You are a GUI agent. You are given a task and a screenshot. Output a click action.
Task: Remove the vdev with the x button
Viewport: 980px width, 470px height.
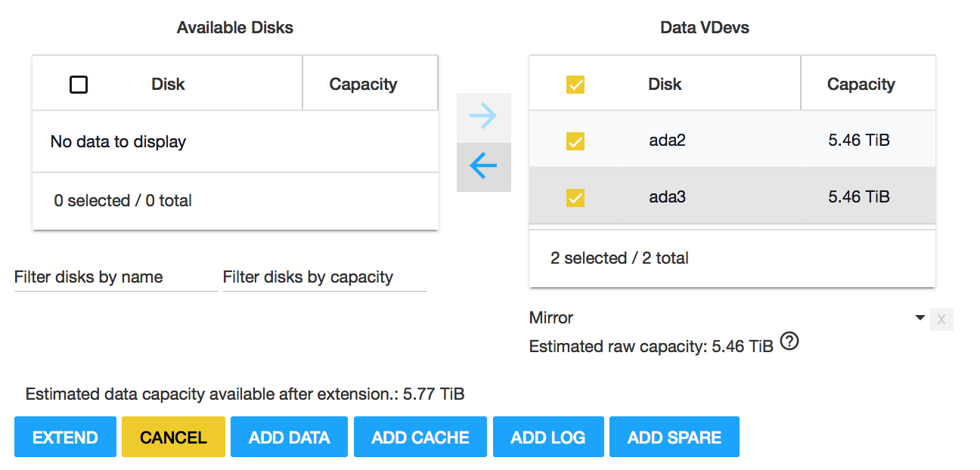[941, 320]
